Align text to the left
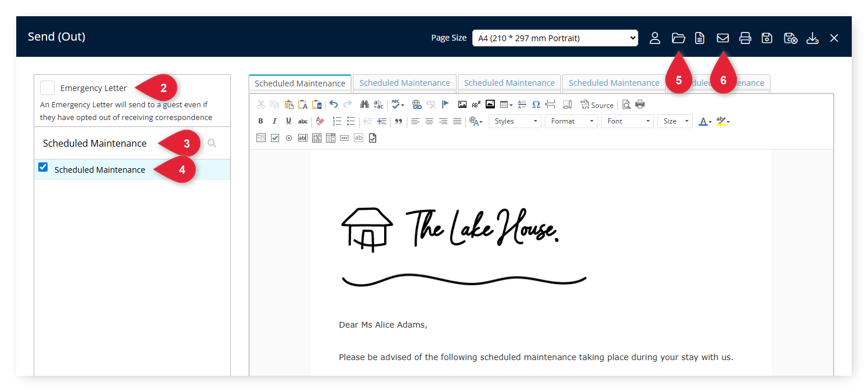Screen dimensions: 868x392 tap(415, 121)
